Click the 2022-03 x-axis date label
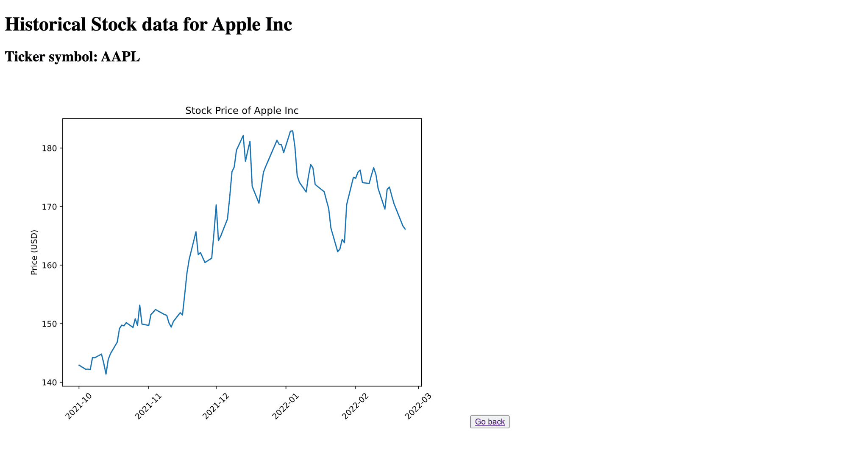868x461 pixels. 418,406
